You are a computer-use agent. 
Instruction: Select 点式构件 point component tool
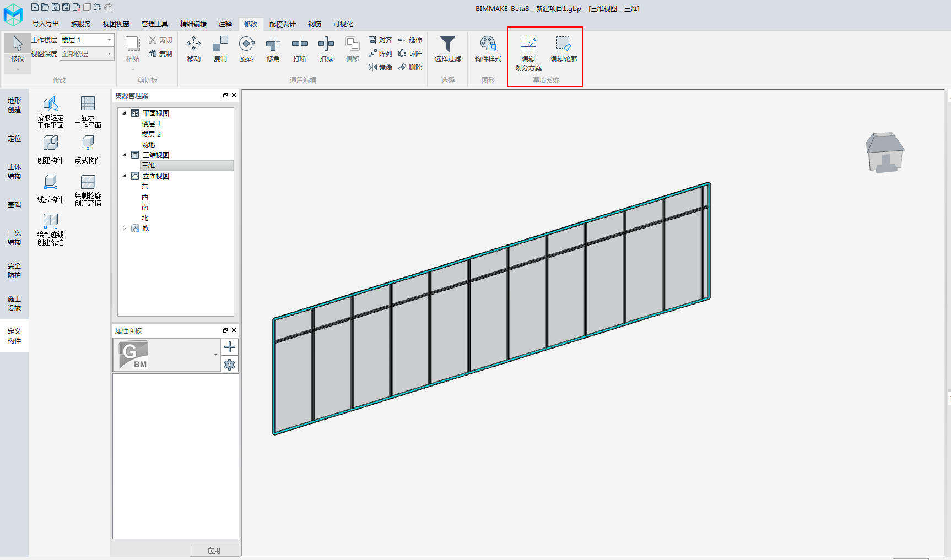(x=88, y=150)
